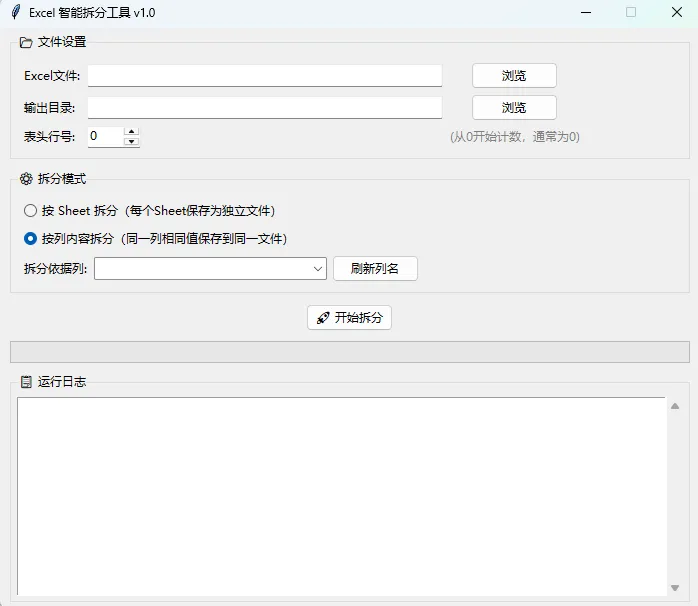Click the 刷新列名 button
The width and height of the screenshot is (698, 606).
pyautogui.click(x=375, y=268)
